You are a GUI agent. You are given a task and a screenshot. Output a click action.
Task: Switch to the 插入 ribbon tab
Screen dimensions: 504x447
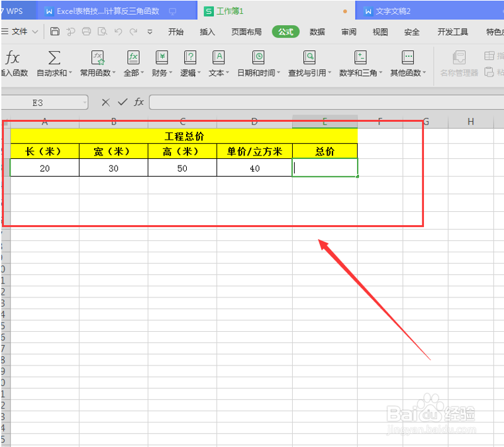click(x=207, y=32)
